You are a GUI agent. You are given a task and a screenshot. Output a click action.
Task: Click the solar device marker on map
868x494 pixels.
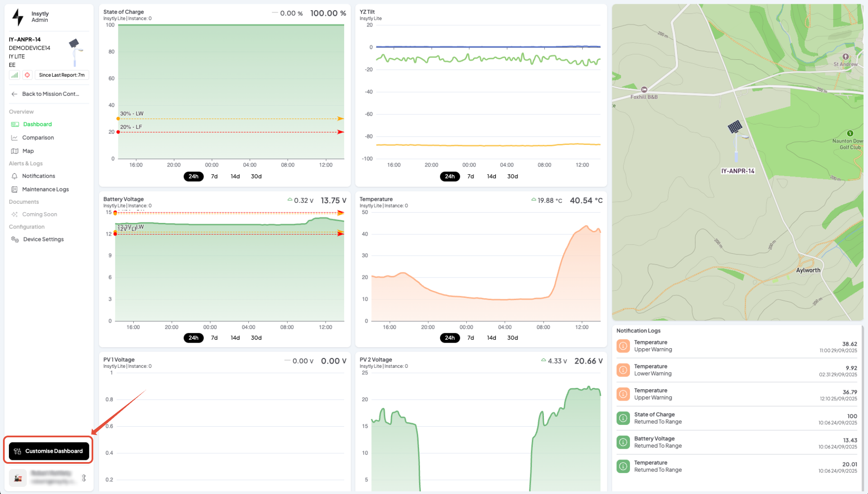[x=735, y=127]
